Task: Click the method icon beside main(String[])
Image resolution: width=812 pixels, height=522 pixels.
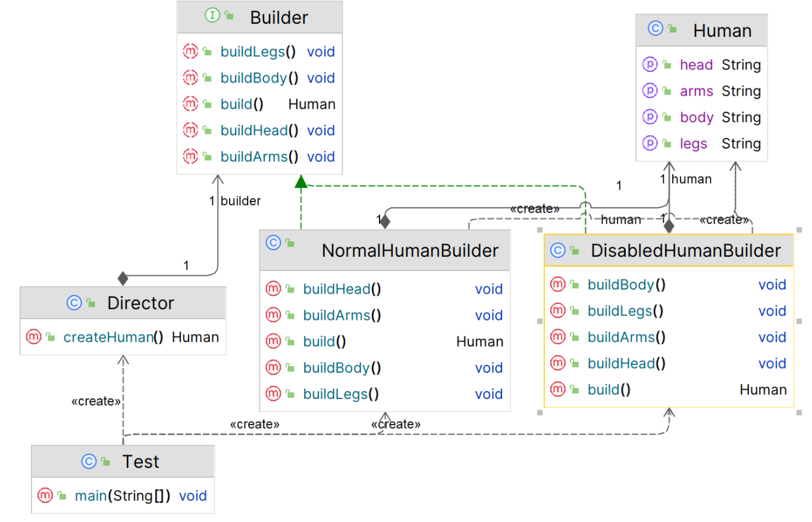Action: tap(45, 495)
